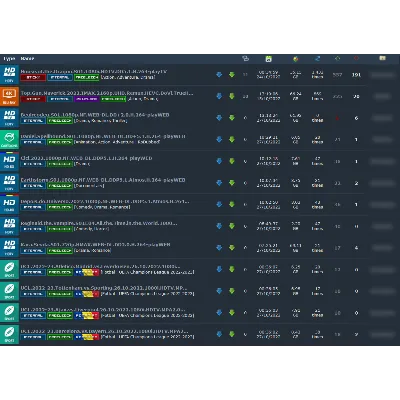
Task: Sort by the green calendar date-added icon
Action: click(x=268, y=59)
